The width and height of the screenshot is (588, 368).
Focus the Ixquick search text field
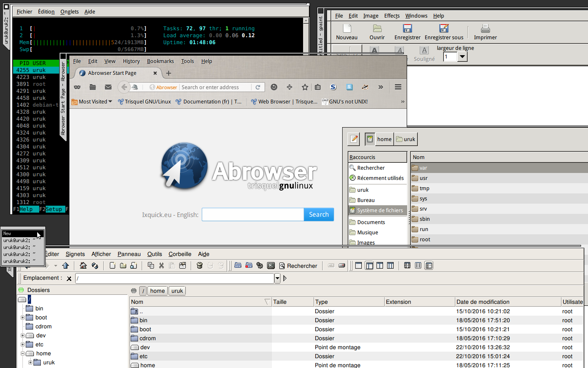tap(253, 215)
